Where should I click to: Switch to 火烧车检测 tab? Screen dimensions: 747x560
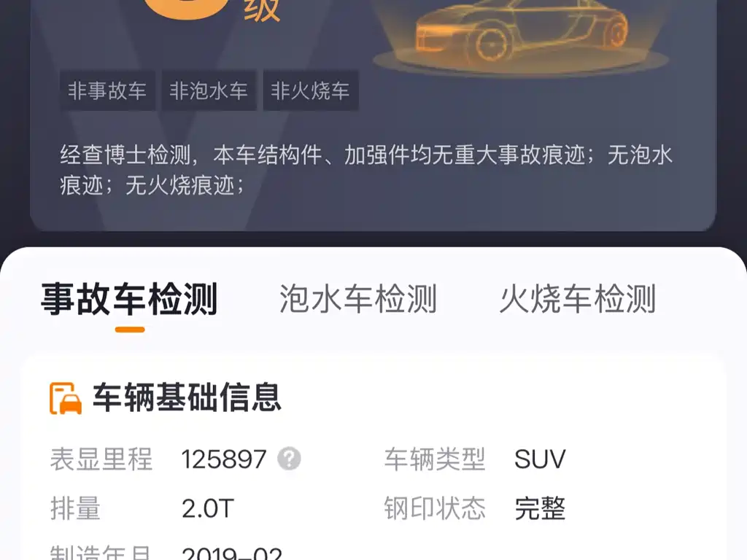point(578,299)
